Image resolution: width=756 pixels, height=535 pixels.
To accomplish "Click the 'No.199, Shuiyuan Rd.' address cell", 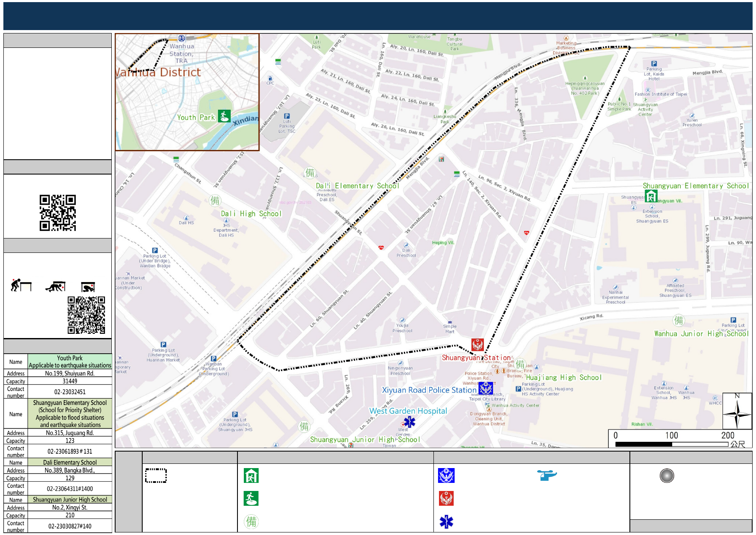I will [x=70, y=373].
